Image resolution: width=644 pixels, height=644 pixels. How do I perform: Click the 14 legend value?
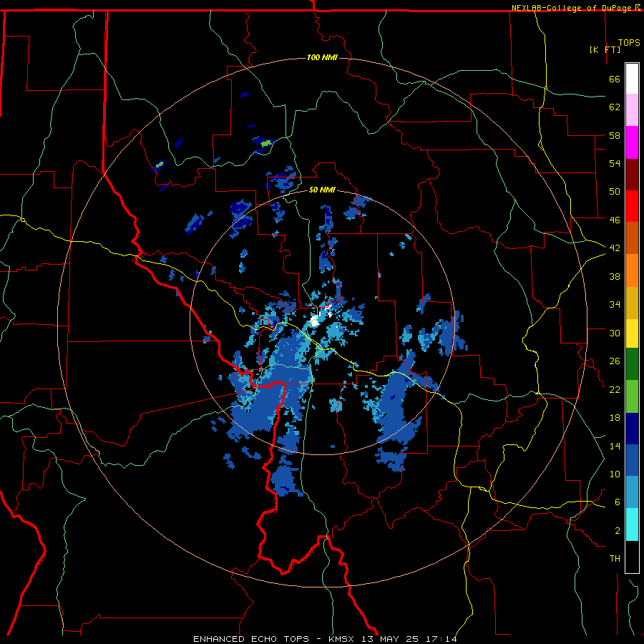[x=615, y=446]
